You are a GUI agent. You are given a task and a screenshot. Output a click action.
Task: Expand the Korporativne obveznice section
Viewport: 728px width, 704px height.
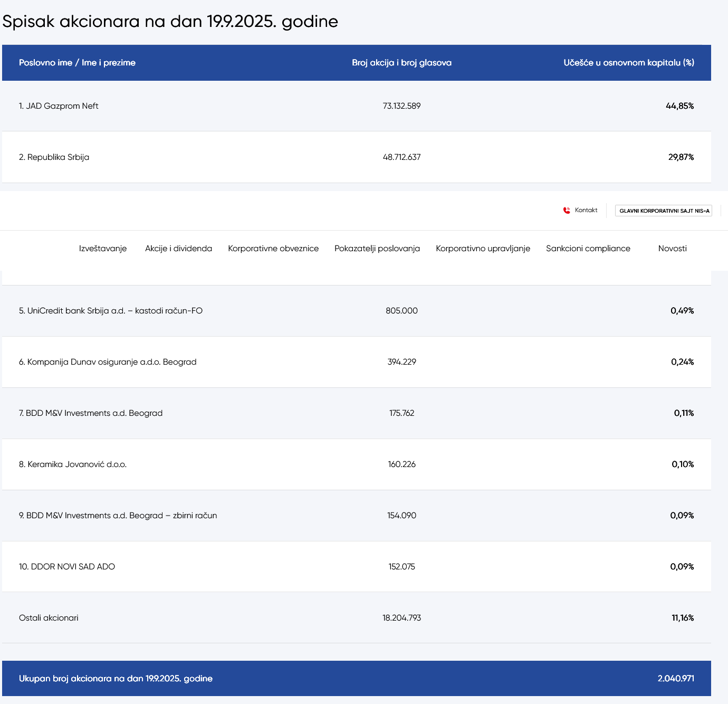[x=273, y=248]
